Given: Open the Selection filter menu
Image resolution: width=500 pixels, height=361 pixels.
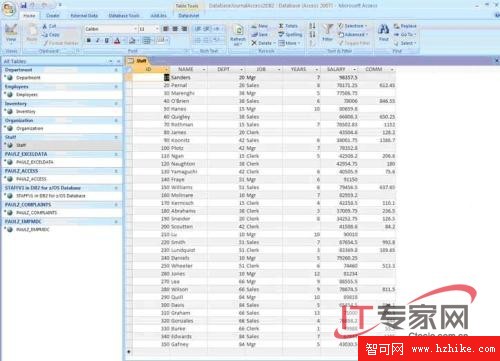Looking at the screenshot, I should pos(352,26).
